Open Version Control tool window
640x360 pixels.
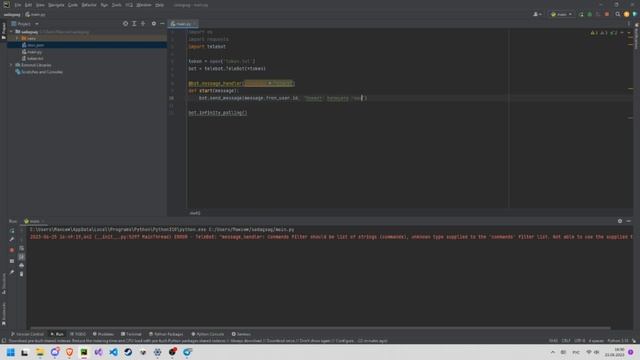click(27, 334)
